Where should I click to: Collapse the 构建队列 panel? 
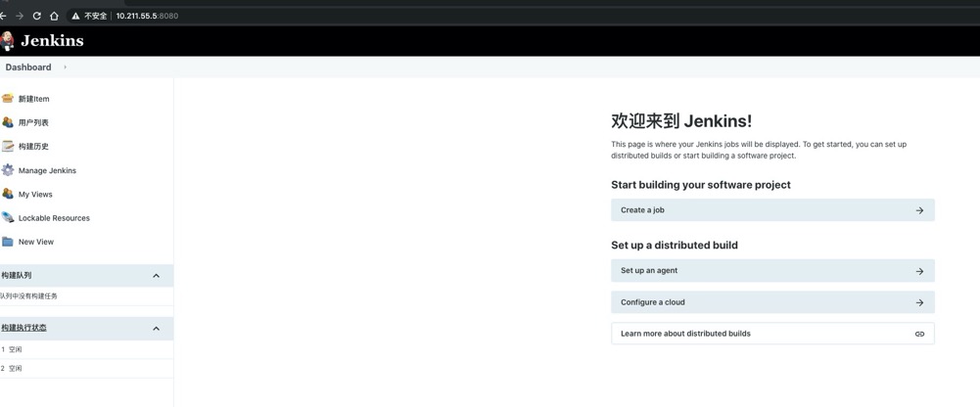(156, 276)
